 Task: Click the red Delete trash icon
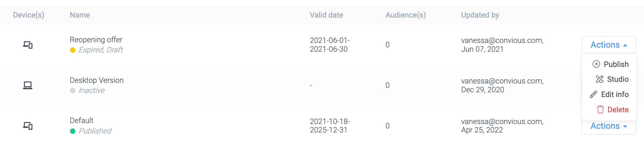coord(600,110)
